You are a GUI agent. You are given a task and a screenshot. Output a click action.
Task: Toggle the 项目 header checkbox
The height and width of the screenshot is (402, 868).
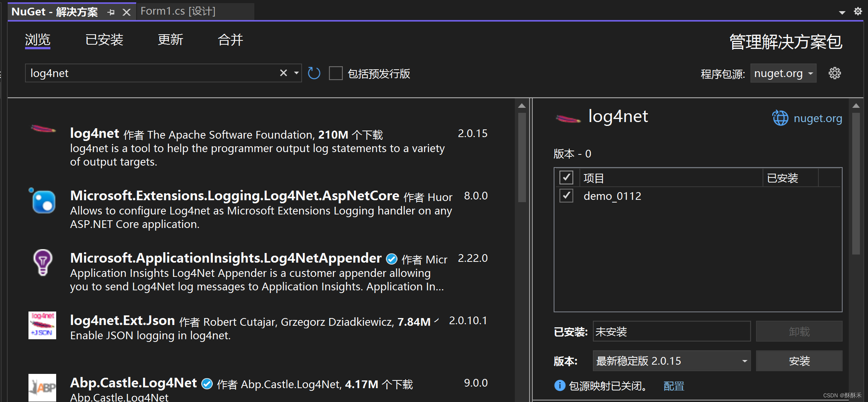click(566, 178)
